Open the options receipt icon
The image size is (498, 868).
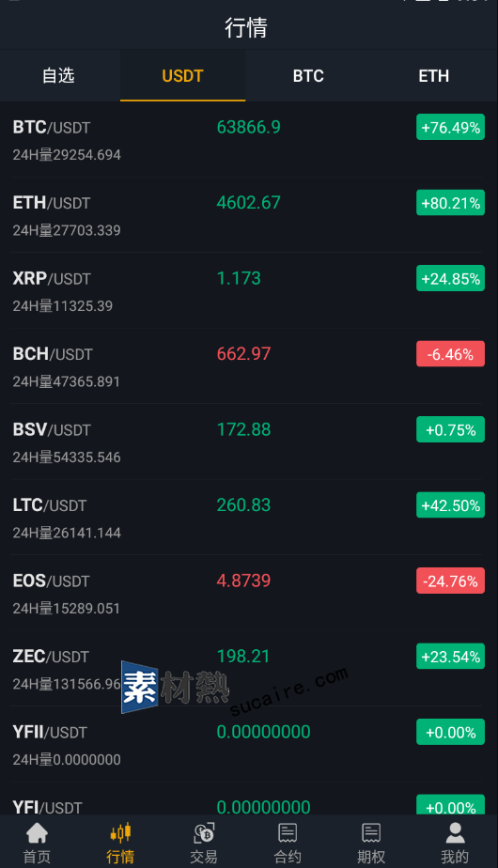coord(371,832)
